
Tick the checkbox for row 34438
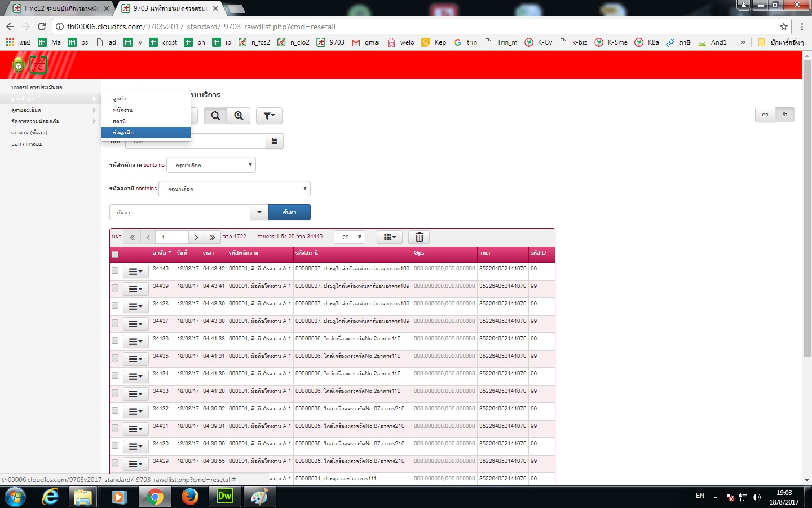115,305
